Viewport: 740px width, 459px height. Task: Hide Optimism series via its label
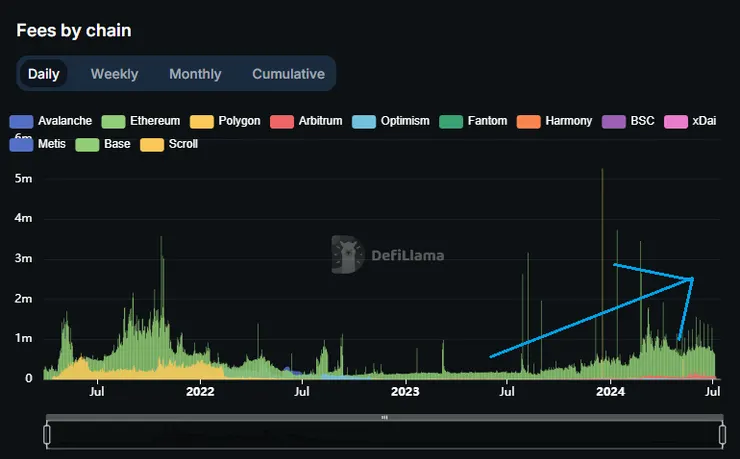point(405,121)
